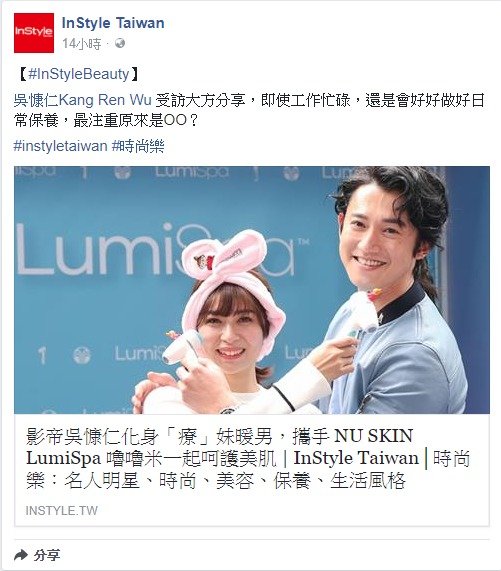Screen dimensions: 501x571
Task: Open the #時尚樂 hashtag
Action: [x=138, y=146]
